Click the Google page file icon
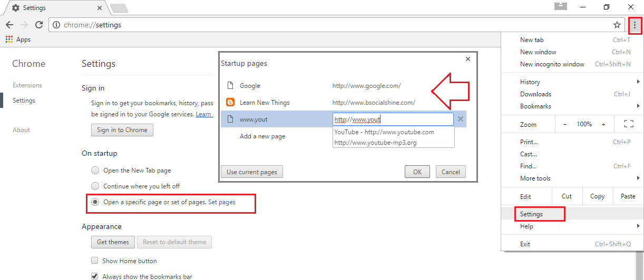The image size is (644, 280). pos(230,86)
